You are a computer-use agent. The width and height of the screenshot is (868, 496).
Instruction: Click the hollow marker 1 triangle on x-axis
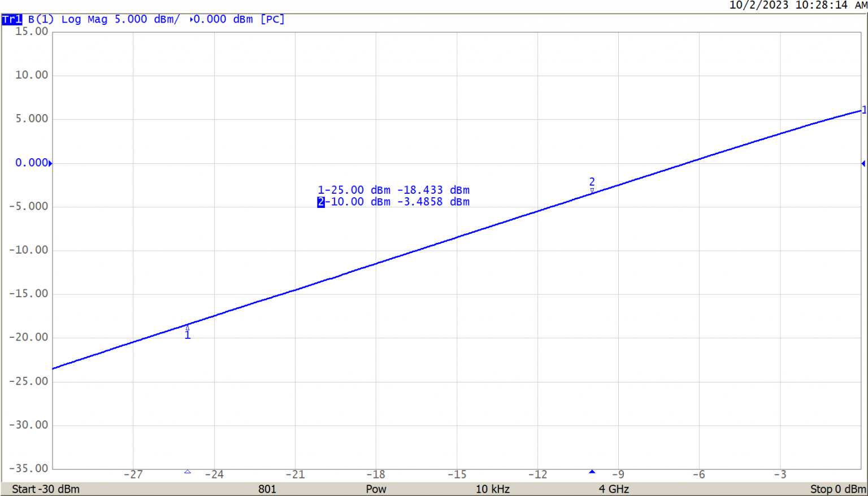point(188,472)
